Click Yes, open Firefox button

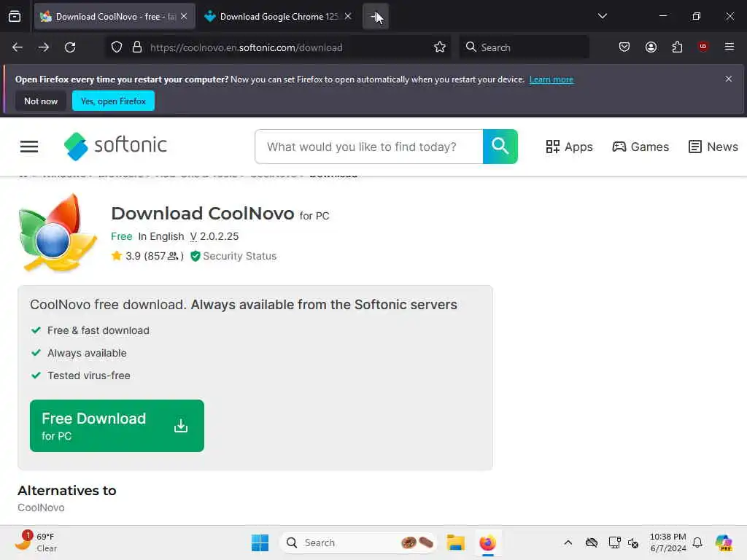113,101
